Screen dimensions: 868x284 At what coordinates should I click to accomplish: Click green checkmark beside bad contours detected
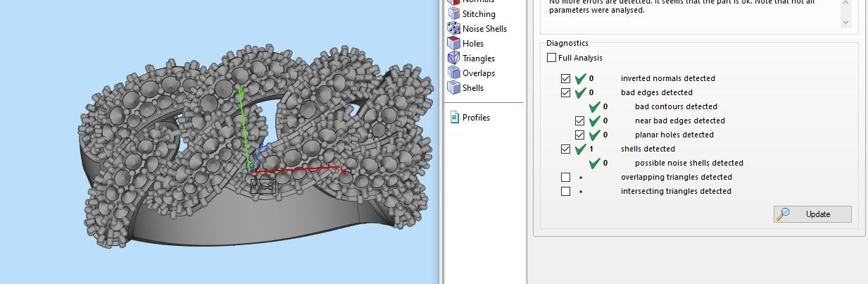click(595, 106)
